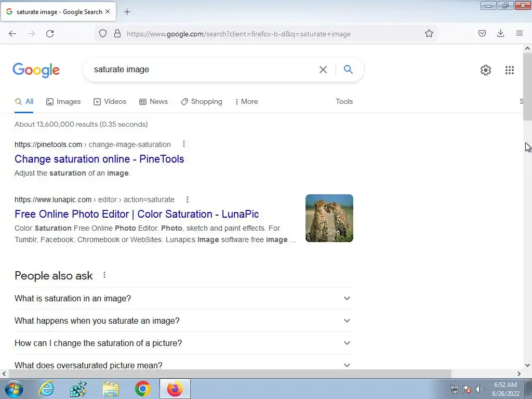
Task: Expand 'How can I change the saturation of a picture?'
Action: [x=184, y=343]
